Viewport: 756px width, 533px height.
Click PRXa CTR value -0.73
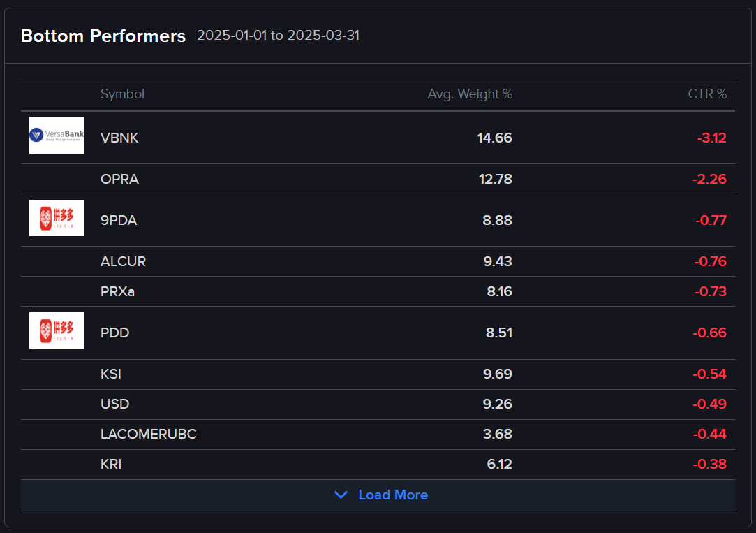(711, 291)
